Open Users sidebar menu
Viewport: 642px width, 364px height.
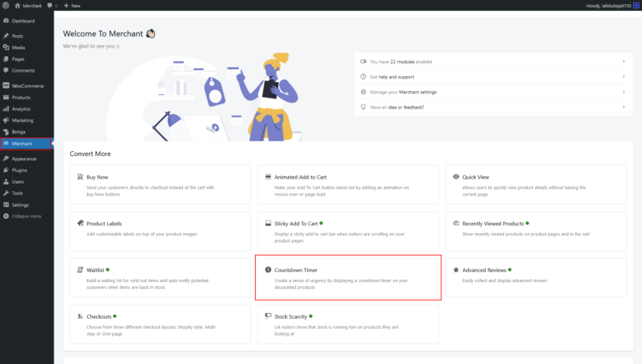click(x=27, y=182)
